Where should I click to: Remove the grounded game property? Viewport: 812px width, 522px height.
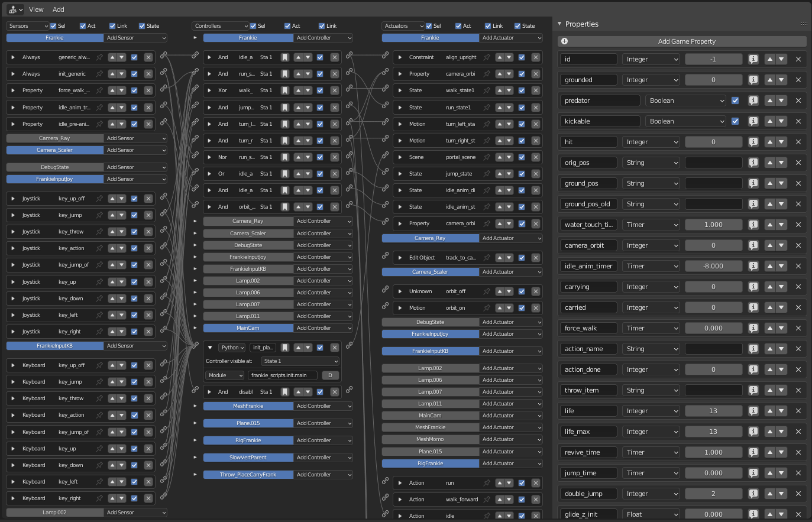point(798,80)
